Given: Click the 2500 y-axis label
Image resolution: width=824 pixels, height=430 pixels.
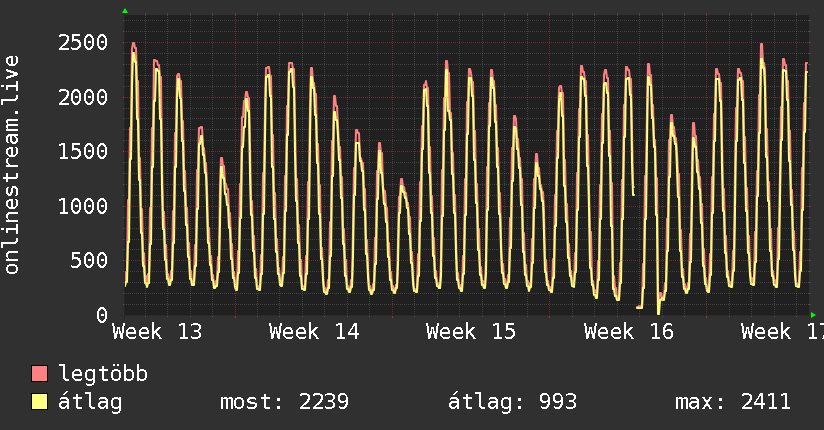Looking at the screenshot, I should click(83, 43).
